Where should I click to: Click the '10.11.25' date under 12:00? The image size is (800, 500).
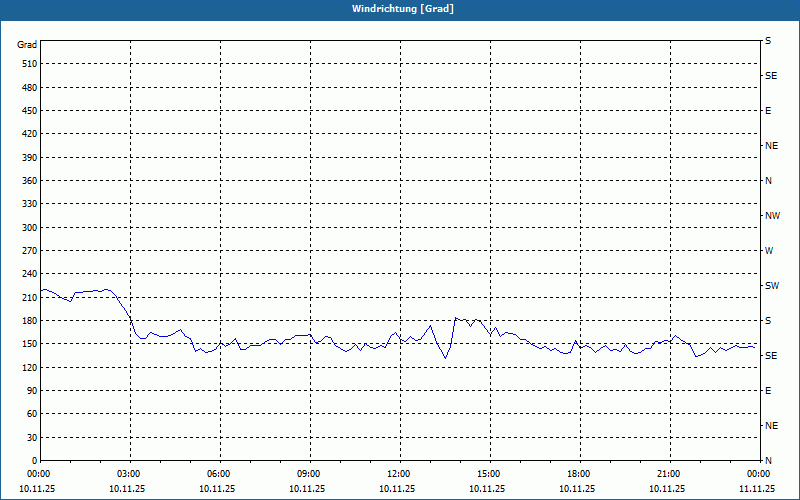tap(397, 489)
